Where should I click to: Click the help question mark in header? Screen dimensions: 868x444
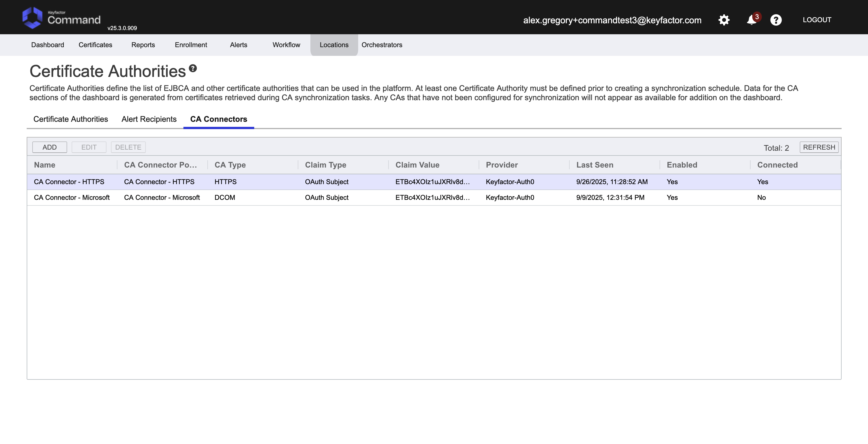coord(776,20)
